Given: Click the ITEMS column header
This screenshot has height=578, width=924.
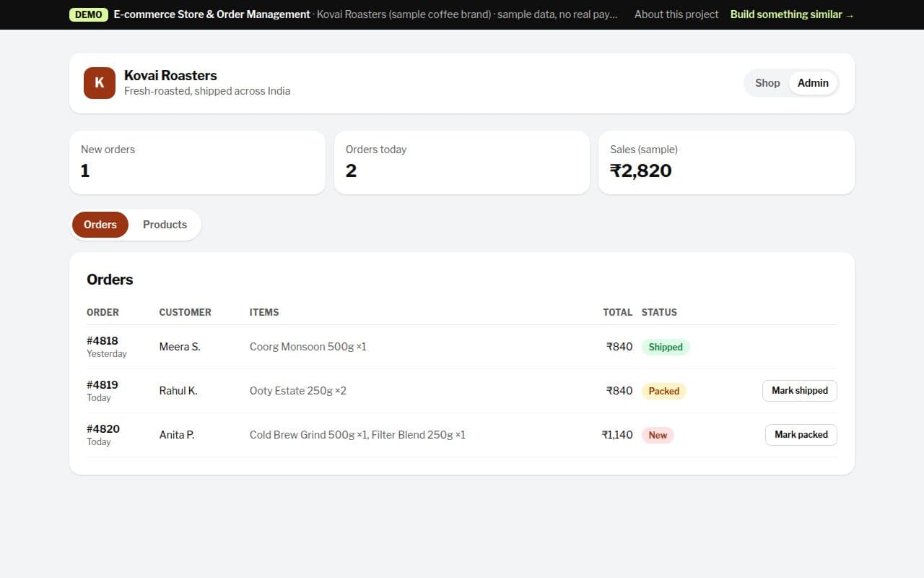Looking at the screenshot, I should (x=264, y=312).
